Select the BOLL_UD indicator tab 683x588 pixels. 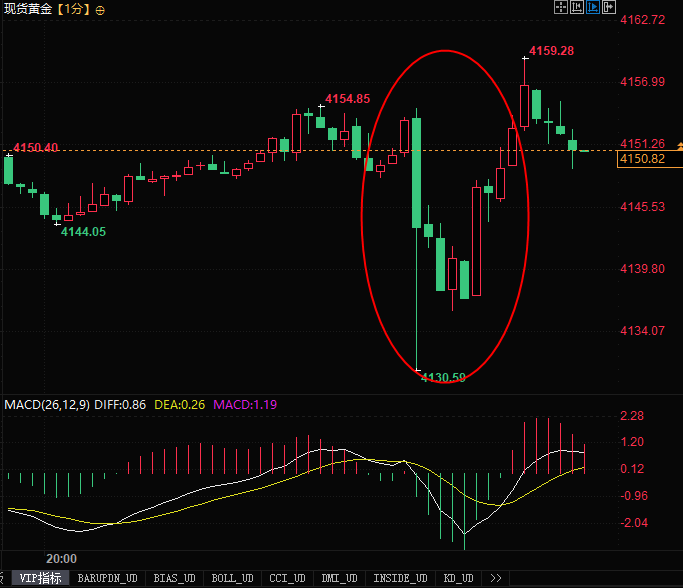pos(232,578)
